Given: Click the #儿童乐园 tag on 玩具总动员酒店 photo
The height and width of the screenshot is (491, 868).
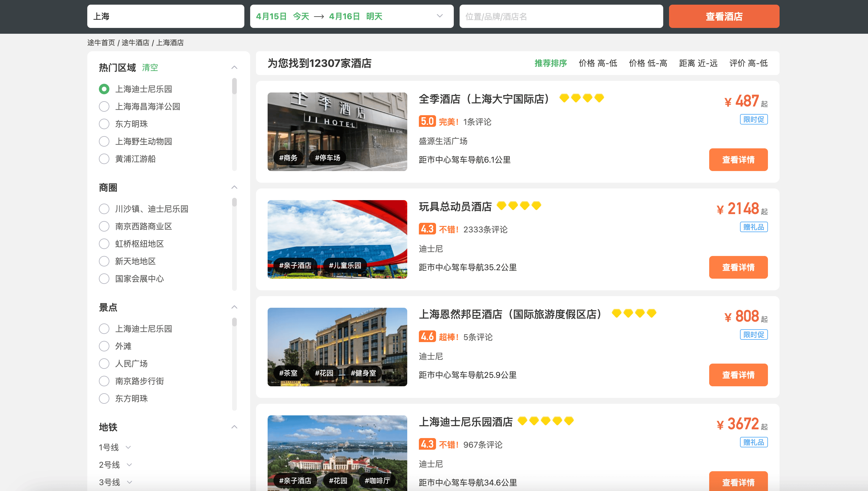Looking at the screenshot, I should tap(345, 265).
